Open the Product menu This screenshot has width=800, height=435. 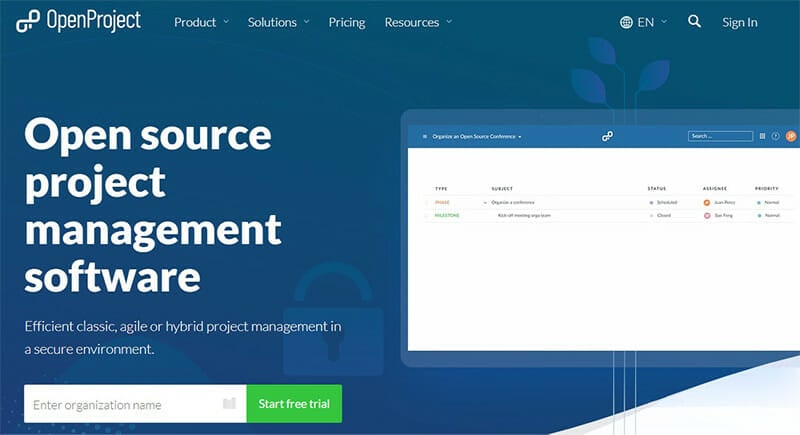tap(195, 22)
